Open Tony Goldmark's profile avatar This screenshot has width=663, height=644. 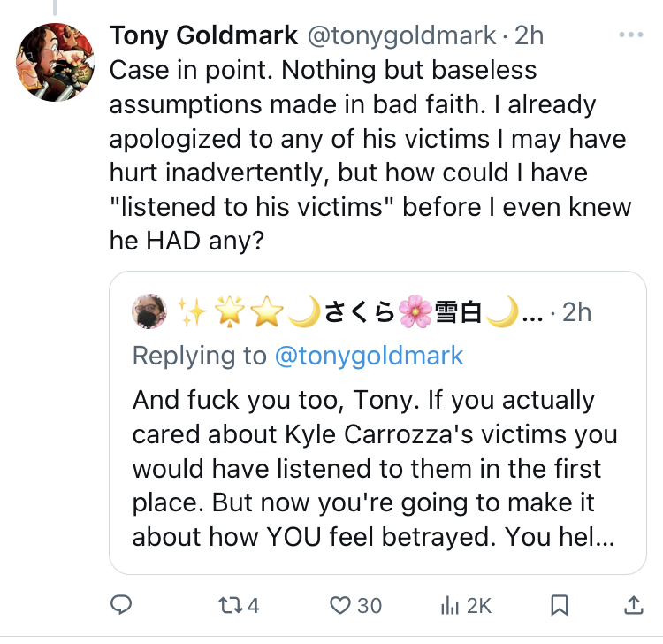tap(55, 62)
